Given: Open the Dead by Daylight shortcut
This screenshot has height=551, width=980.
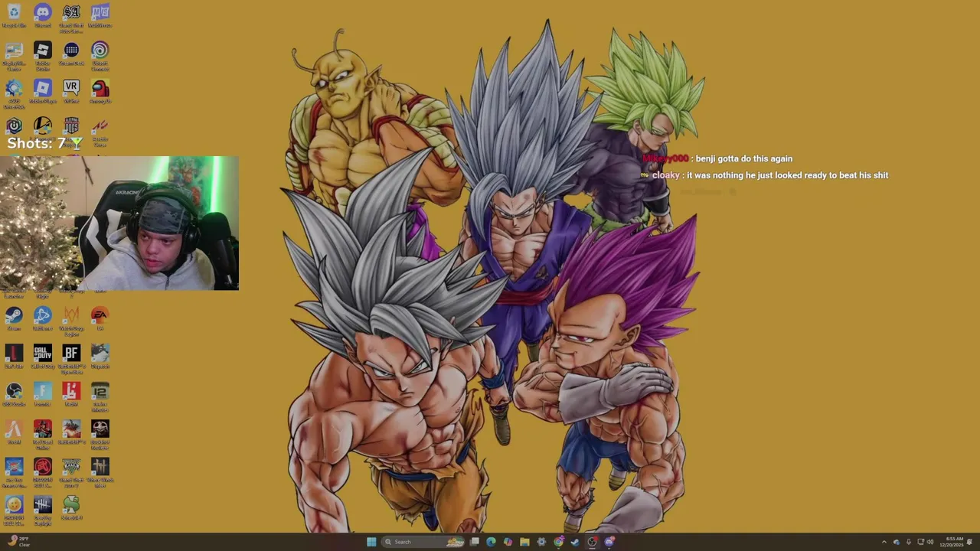Looking at the screenshot, I should pos(43,510).
